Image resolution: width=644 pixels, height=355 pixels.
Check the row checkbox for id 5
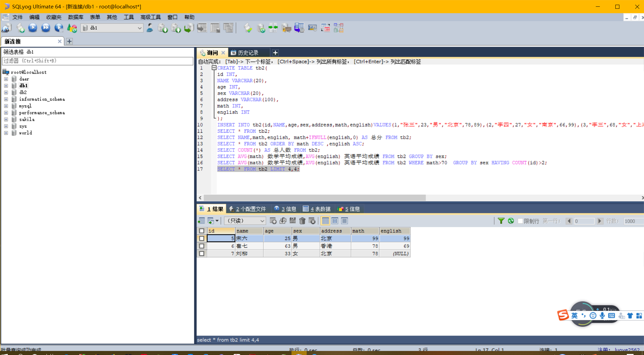point(202,238)
